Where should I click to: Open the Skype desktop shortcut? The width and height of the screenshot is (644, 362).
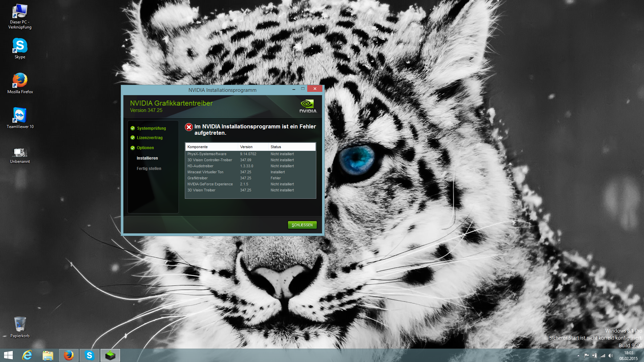coord(20,49)
